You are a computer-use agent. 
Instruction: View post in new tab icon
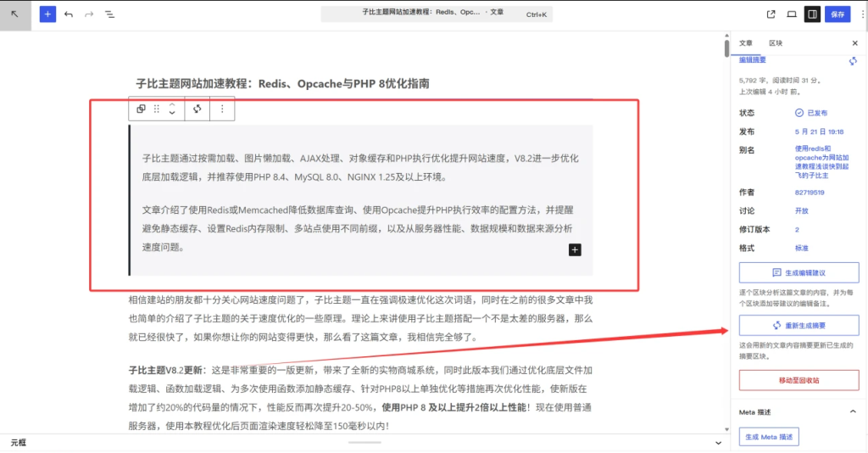click(771, 14)
